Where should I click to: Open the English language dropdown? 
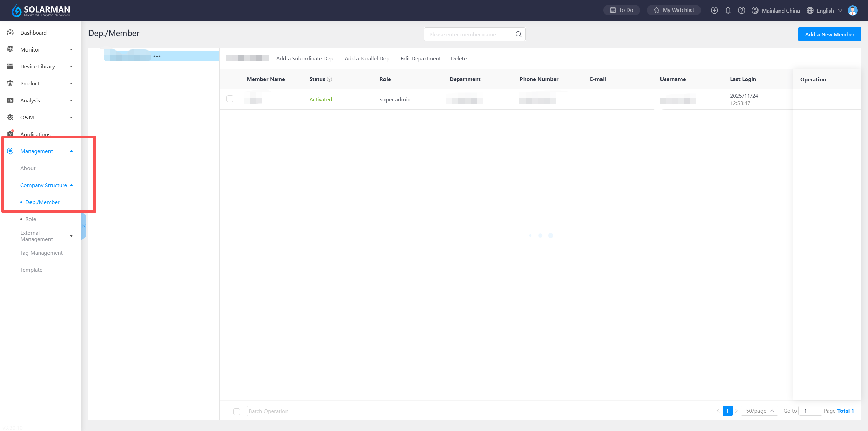pos(825,11)
